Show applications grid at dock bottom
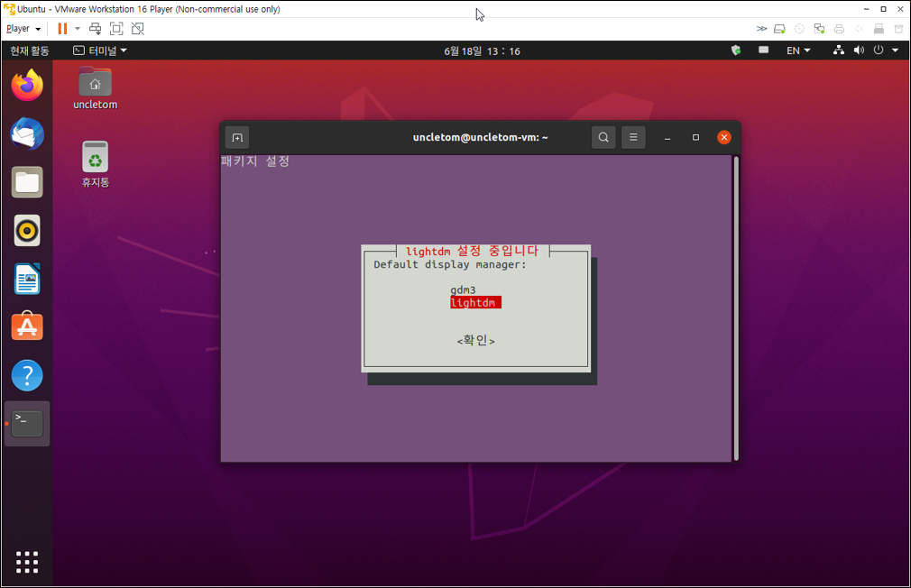911x588 pixels. click(x=27, y=562)
